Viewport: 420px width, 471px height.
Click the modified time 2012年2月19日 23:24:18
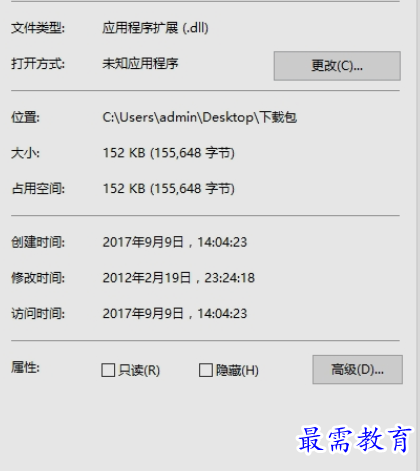pyautogui.click(x=179, y=278)
